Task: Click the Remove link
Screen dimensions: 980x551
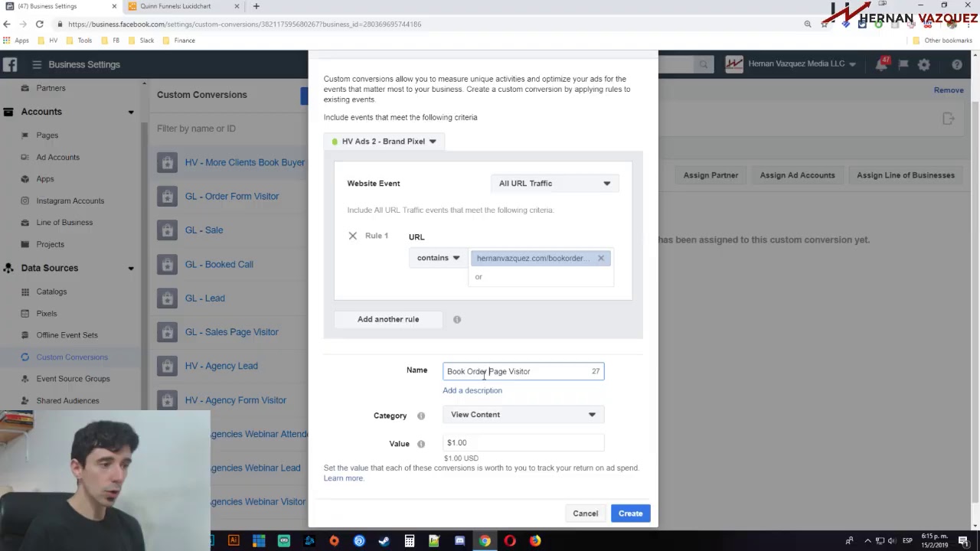Action: (x=949, y=90)
